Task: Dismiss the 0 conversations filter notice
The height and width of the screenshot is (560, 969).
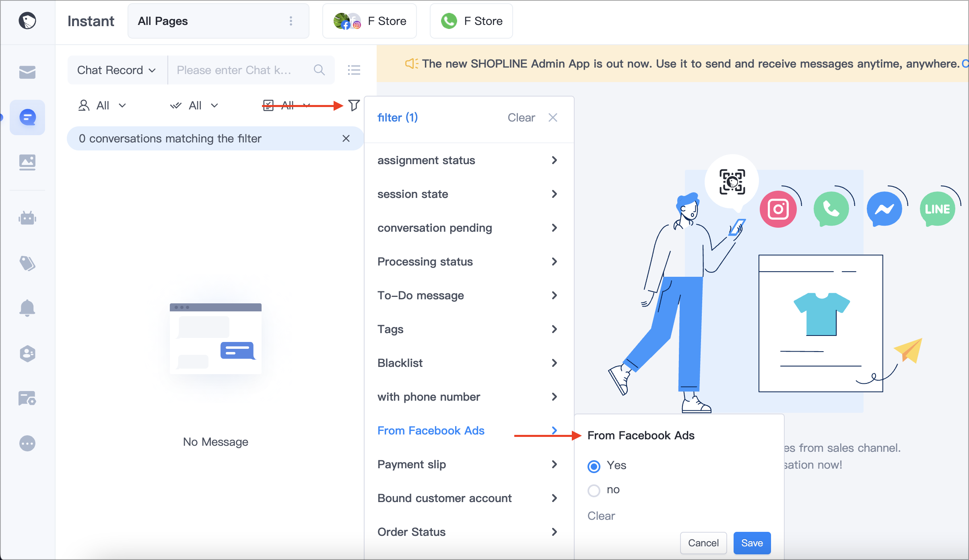Action: pyautogui.click(x=346, y=138)
